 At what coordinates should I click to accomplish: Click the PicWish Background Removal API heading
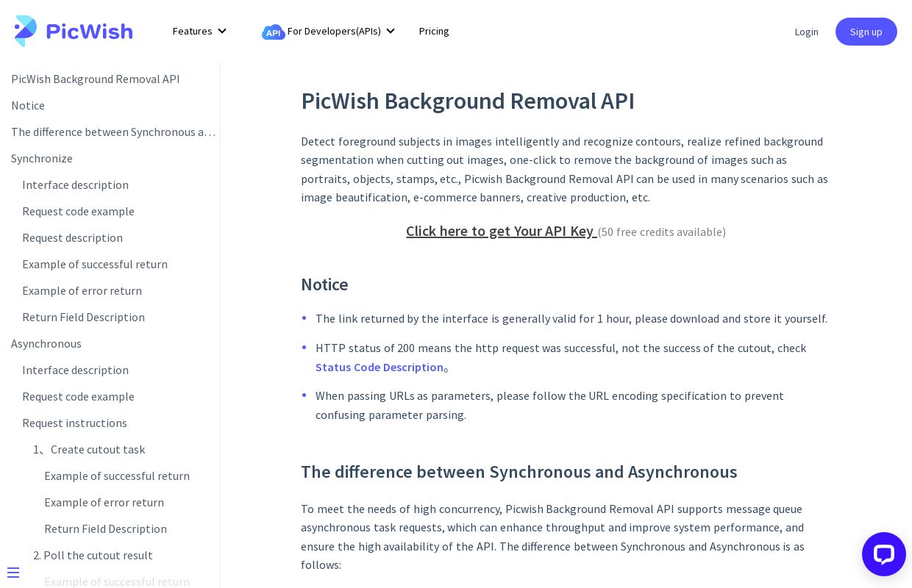tap(468, 101)
